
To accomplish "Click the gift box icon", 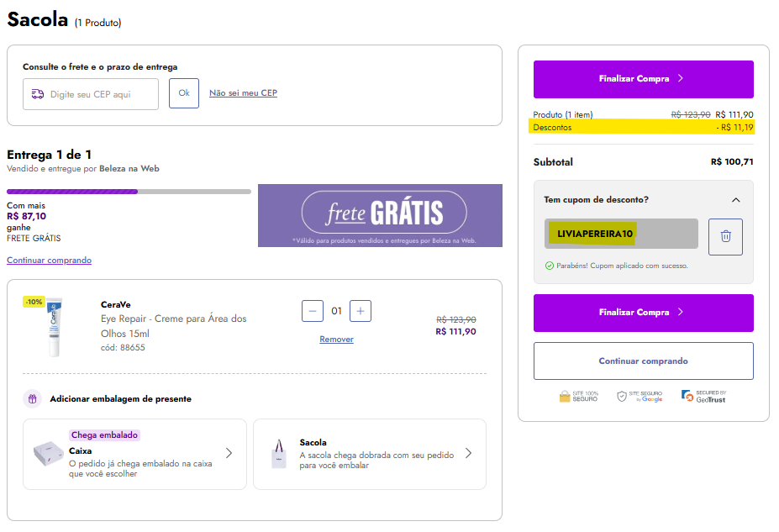I will pos(32,399).
